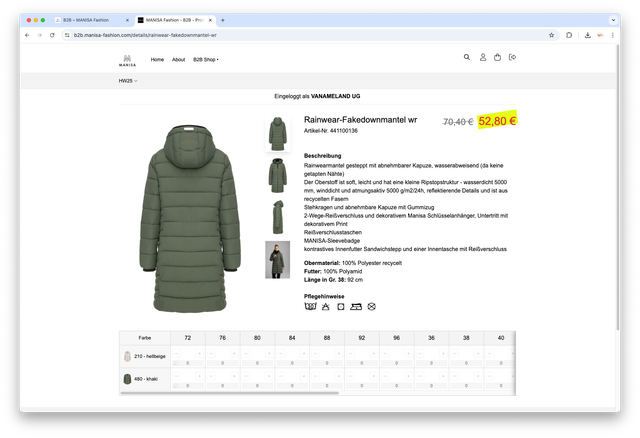The image size is (640, 438).
Task: Click the search magnifier icon in header
Action: (466, 58)
